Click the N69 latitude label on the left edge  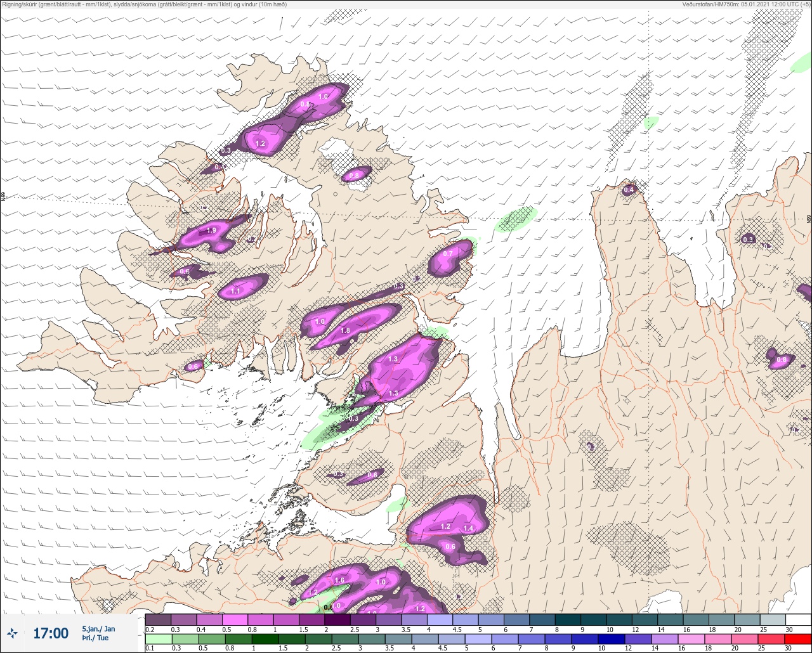coord(3,197)
